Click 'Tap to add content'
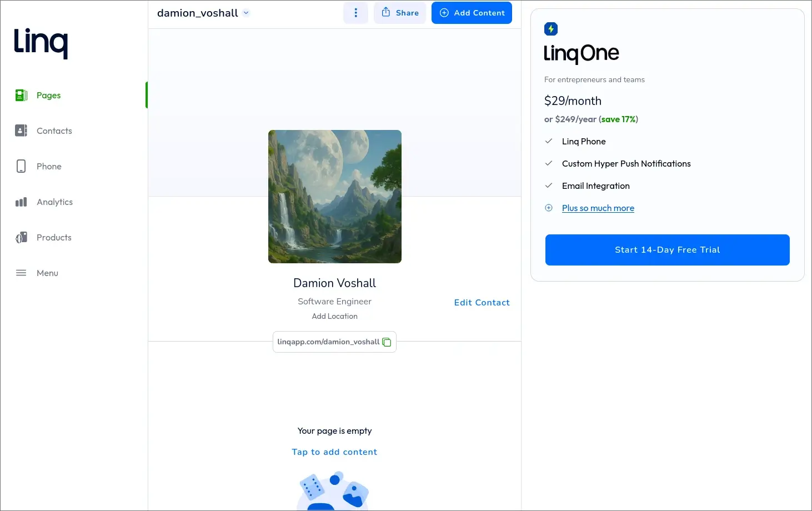This screenshot has height=511, width=812. (334, 452)
